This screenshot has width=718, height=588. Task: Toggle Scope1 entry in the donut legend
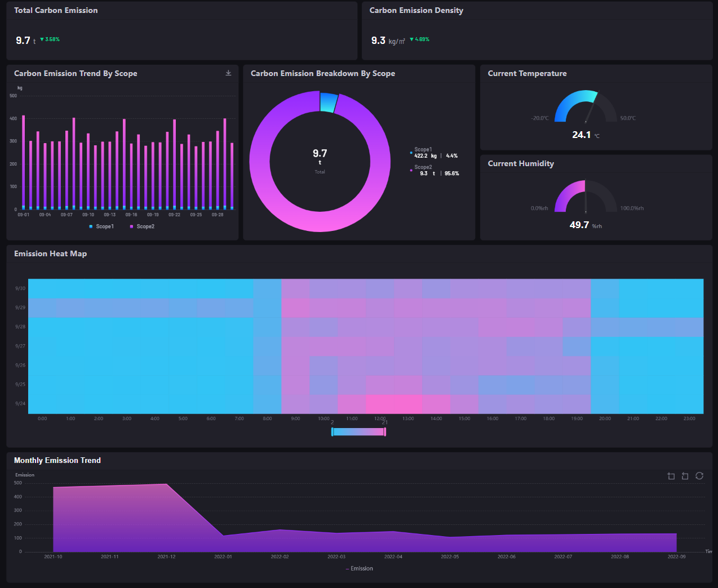point(423,150)
